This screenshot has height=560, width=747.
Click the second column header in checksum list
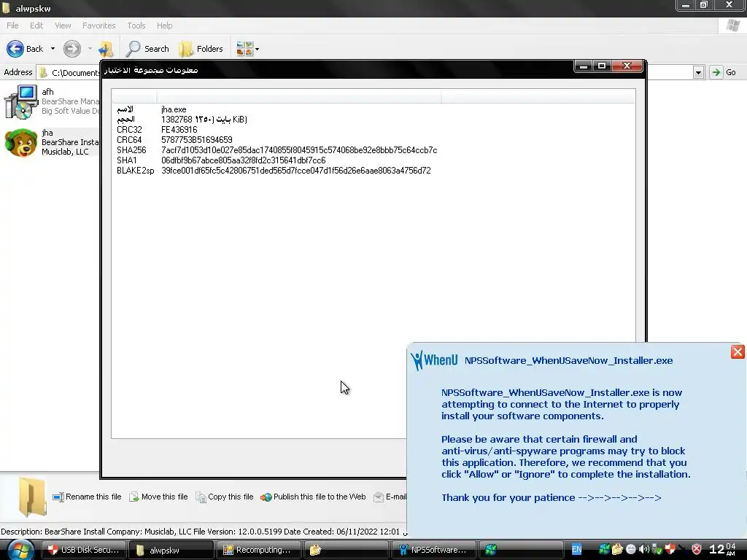[299, 97]
